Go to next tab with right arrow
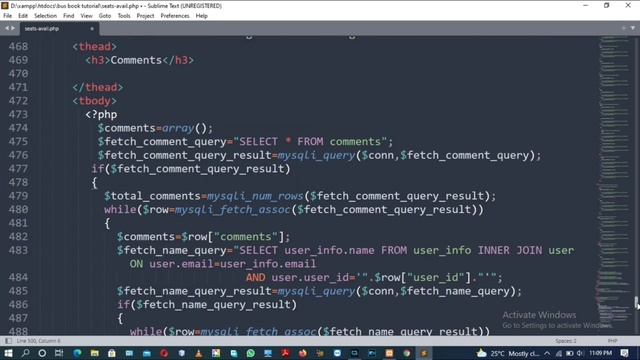Viewport: 640px width, 360px height. pyautogui.click(x=13, y=28)
